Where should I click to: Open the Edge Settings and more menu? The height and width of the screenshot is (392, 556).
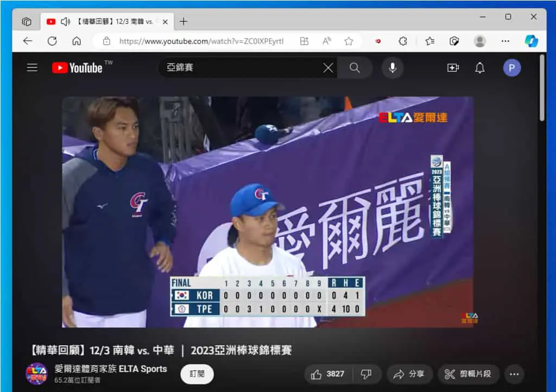[506, 41]
